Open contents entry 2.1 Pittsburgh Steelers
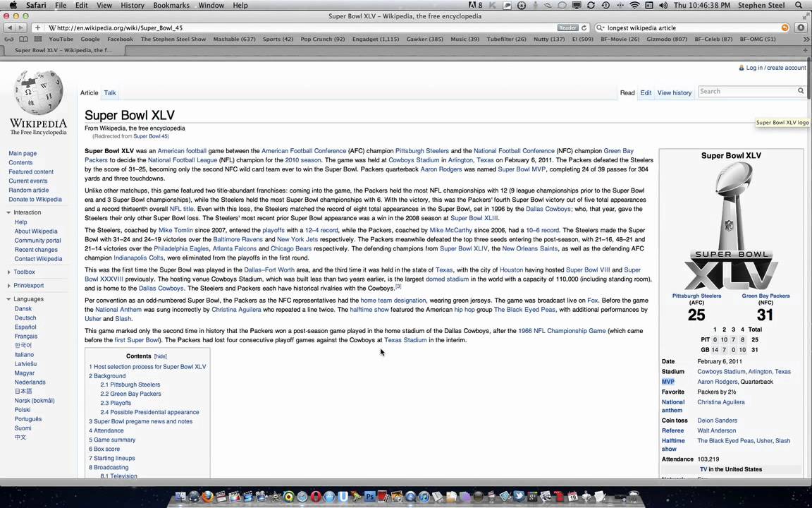 tap(130, 385)
